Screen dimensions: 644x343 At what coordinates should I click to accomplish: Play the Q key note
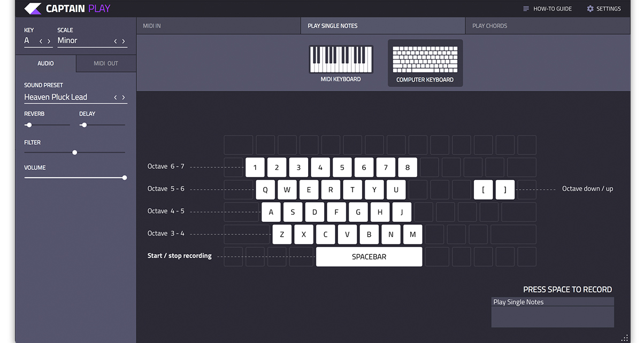(265, 190)
